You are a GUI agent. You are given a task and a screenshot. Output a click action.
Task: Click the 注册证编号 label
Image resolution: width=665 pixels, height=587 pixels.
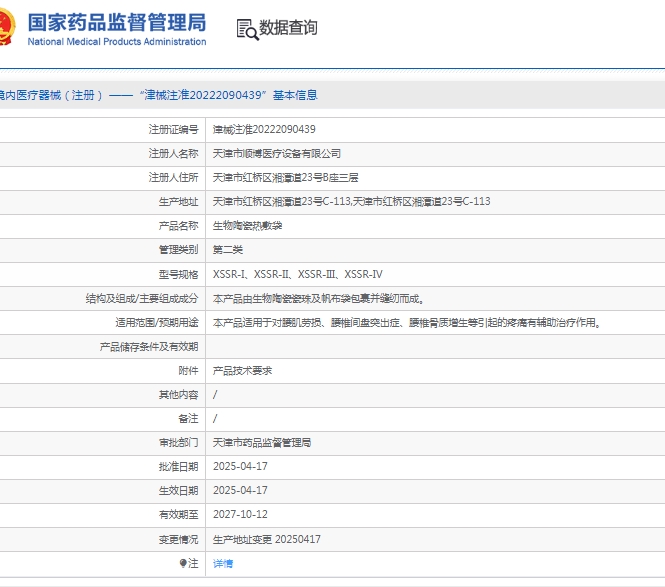click(x=173, y=129)
